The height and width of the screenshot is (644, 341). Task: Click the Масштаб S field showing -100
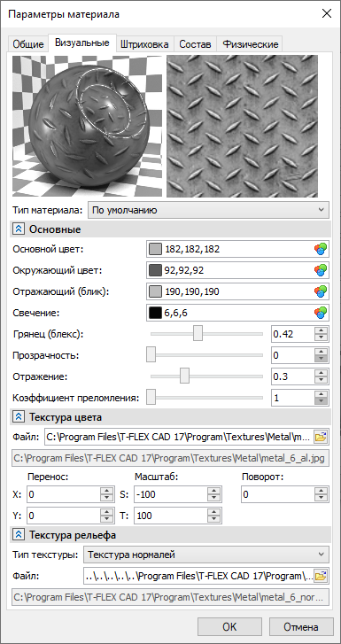click(171, 494)
